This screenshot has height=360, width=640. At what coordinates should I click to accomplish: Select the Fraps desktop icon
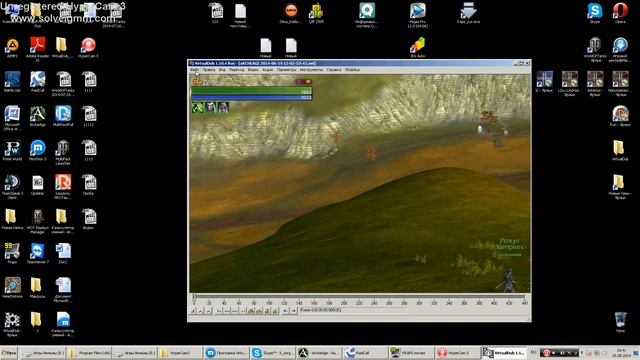[x=12, y=253]
